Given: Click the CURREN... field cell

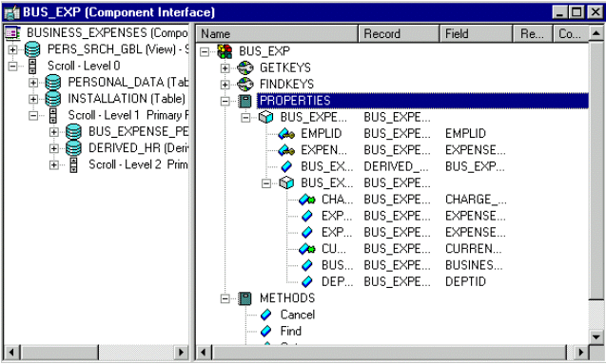Looking at the screenshot, I should click(x=474, y=249).
